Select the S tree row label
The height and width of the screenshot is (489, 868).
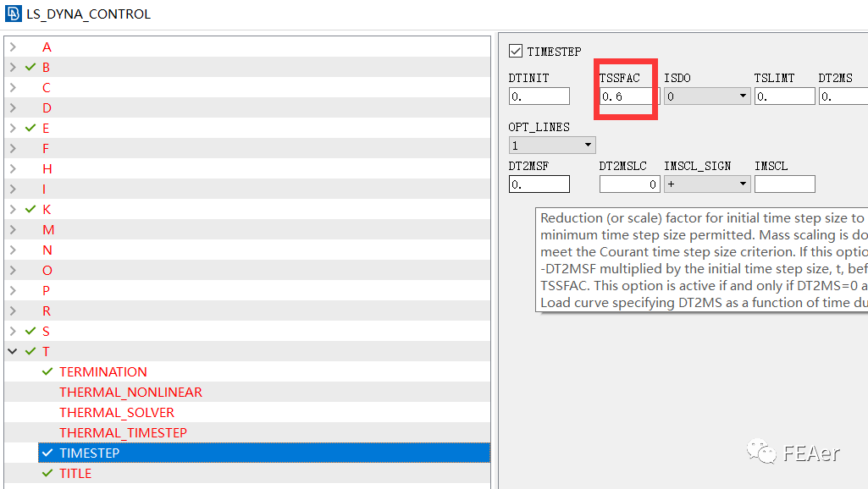click(x=46, y=331)
